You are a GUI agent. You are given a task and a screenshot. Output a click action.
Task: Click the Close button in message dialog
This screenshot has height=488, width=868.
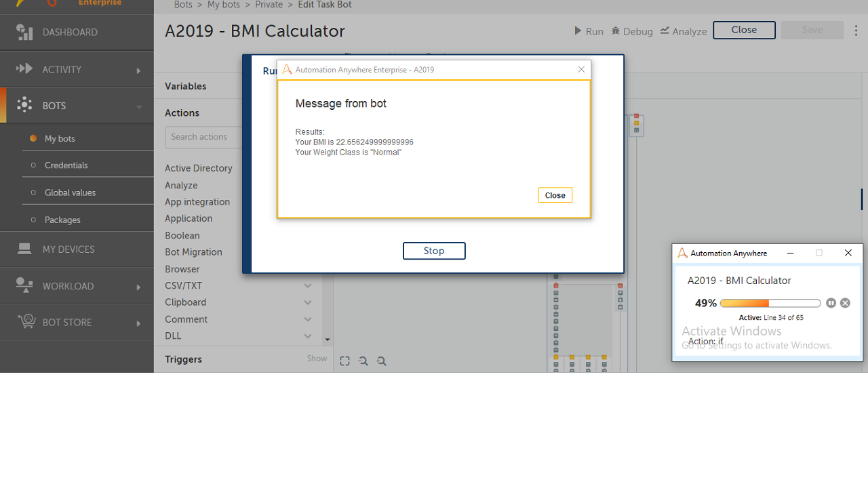click(x=555, y=195)
